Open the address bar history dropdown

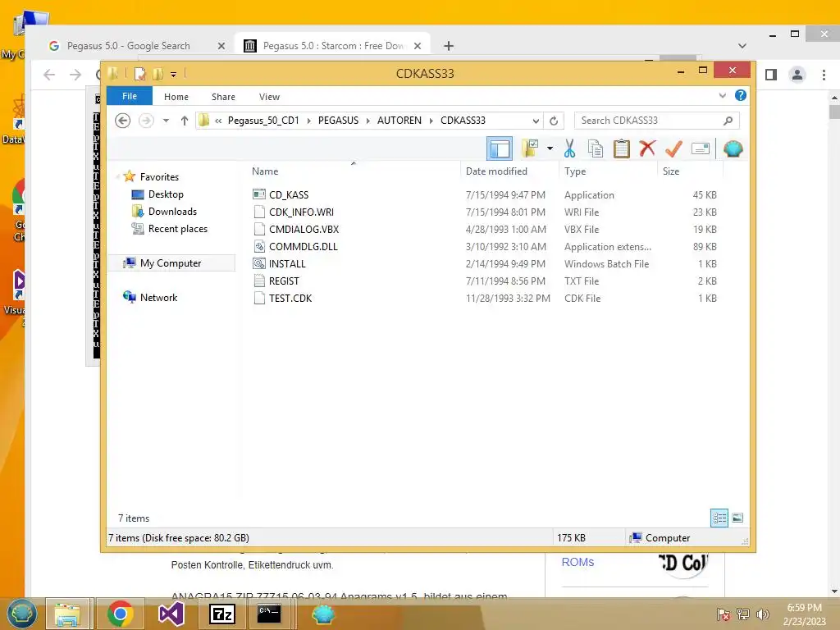click(x=535, y=121)
